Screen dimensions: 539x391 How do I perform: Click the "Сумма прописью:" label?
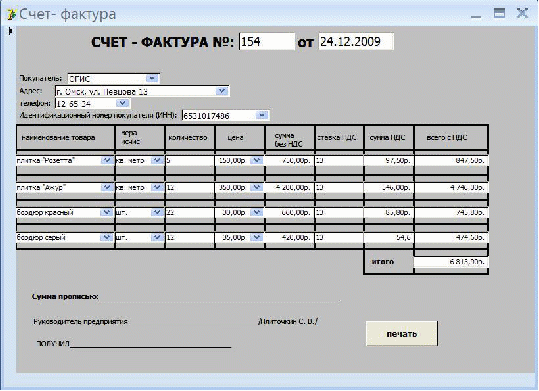(x=65, y=296)
